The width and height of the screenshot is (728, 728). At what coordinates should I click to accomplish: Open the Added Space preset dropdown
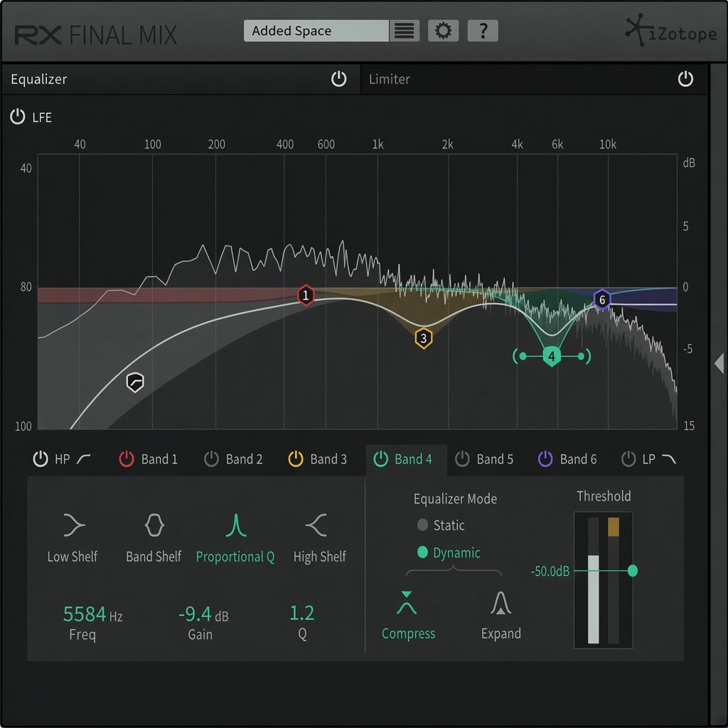click(x=316, y=31)
